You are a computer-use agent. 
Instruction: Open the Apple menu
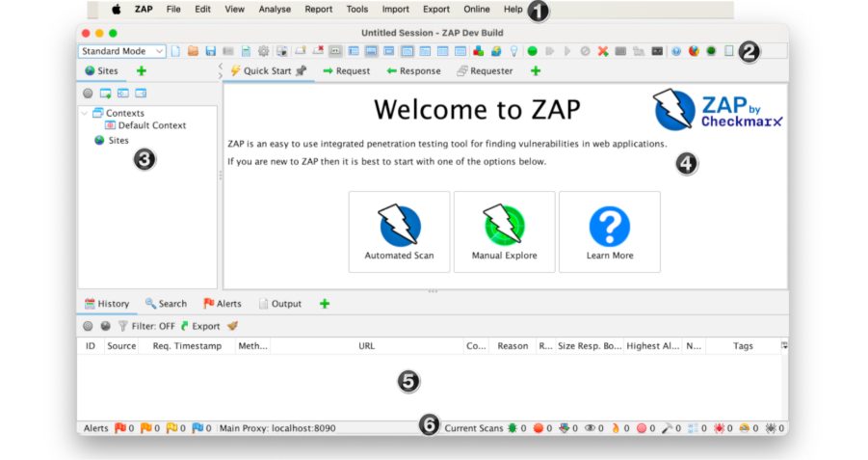[x=117, y=10]
